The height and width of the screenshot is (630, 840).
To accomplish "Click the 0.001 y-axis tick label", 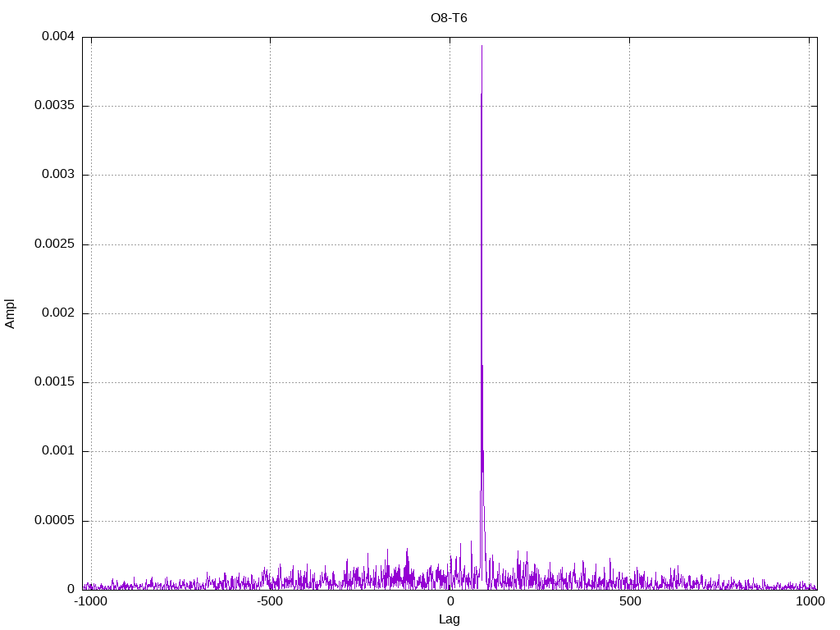I will point(57,451).
